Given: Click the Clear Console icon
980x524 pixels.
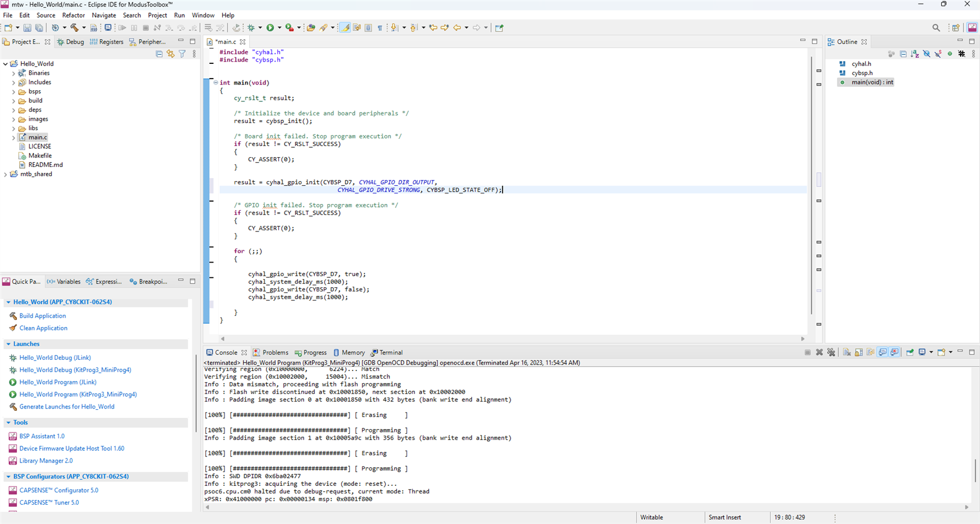Looking at the screenshot, I should 847,352.
